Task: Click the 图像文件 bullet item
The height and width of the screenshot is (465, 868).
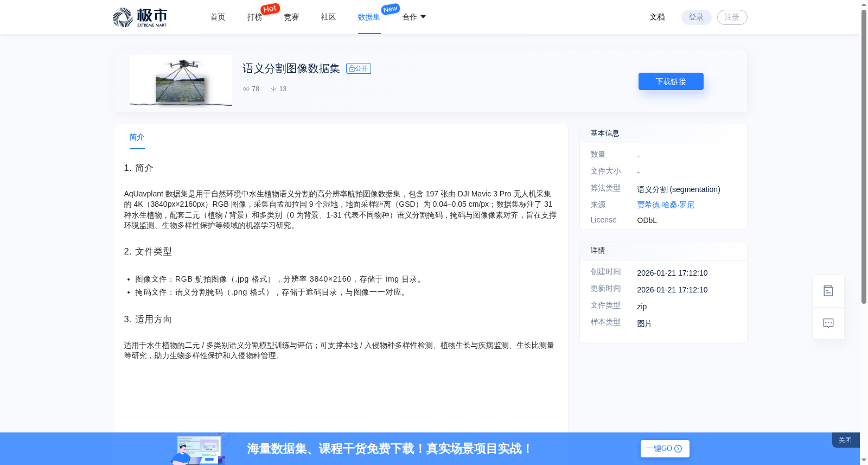Action: click(x=279, y=279)
